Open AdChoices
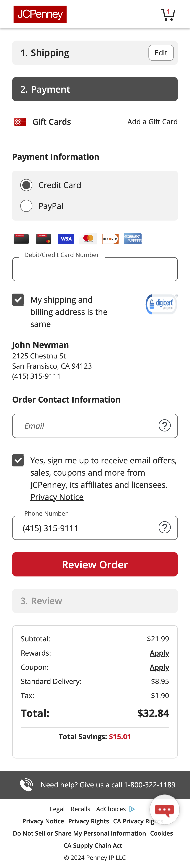This screenshot has height=868, width=190. (x=111, y=808)
